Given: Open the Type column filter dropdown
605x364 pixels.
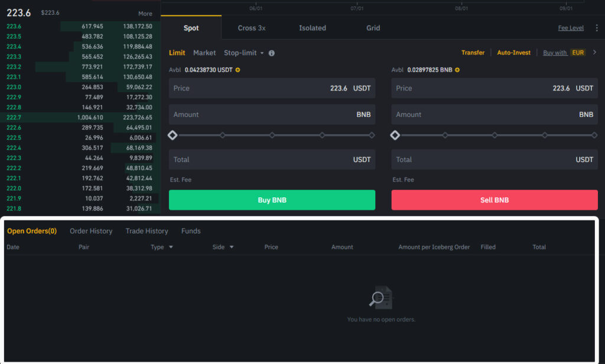Looking at the screenshot, I should (171, 247).
